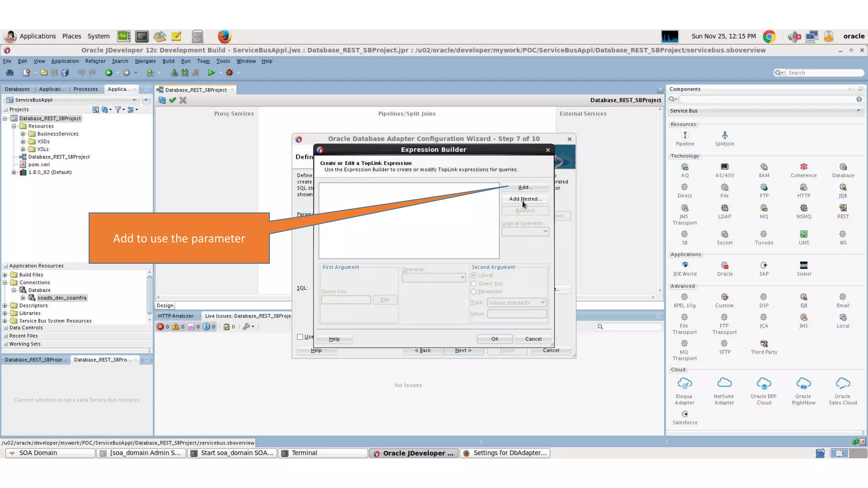Select the Parameter radio button
This screenshot has height=488, width=868.
[474, 291]
